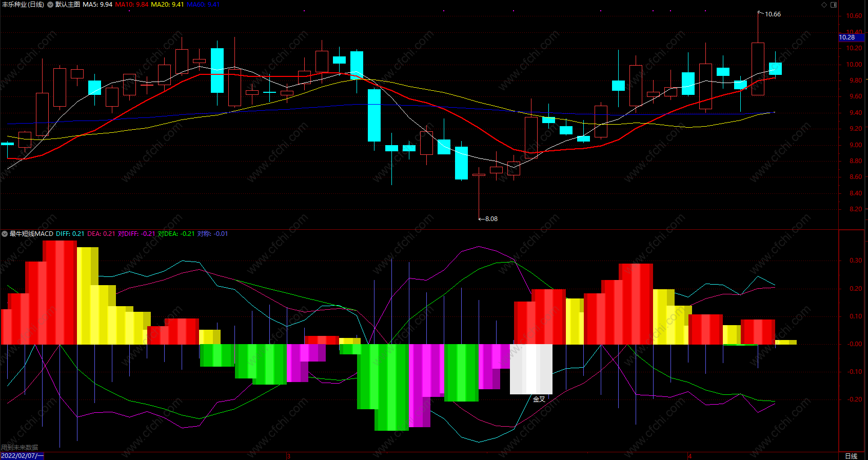The image size is (868, 460).
Task: Click the 10.00 price axis label
Action: click(x=854, y=65)
